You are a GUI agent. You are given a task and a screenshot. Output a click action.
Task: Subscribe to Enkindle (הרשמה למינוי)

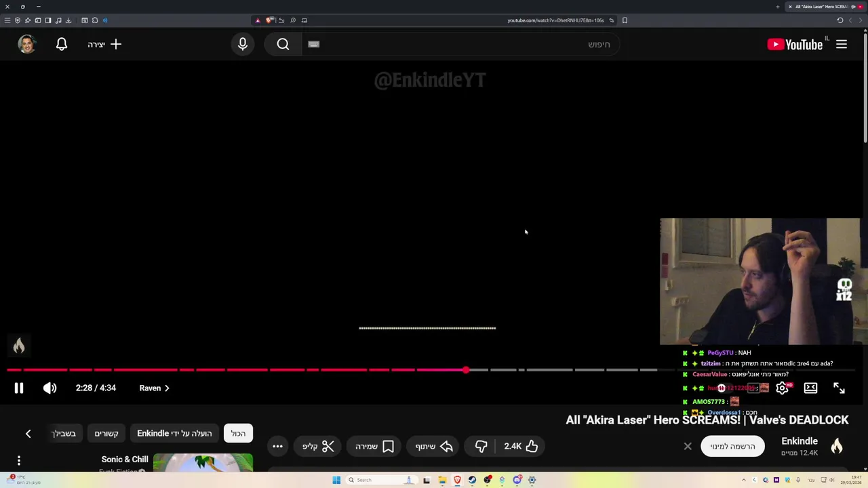pyautogui.click(x=732, y=446)
